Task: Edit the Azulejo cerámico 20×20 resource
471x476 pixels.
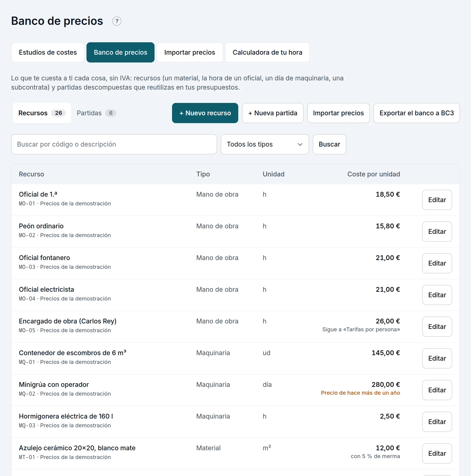Action: [437, 453]
